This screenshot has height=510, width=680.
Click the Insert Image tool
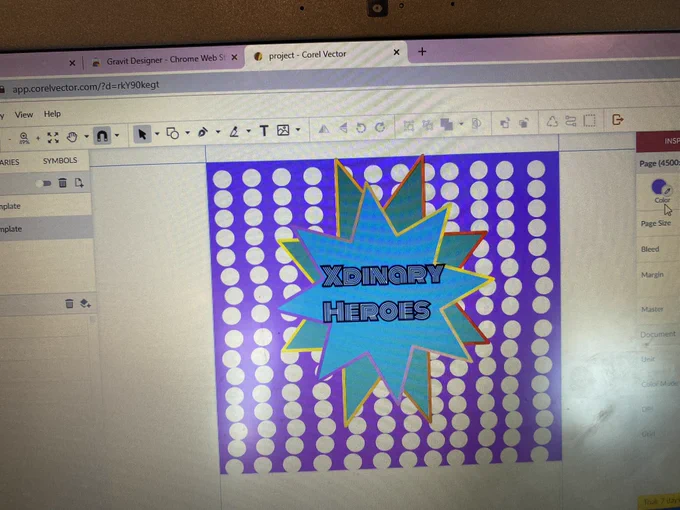coord(283,130)
